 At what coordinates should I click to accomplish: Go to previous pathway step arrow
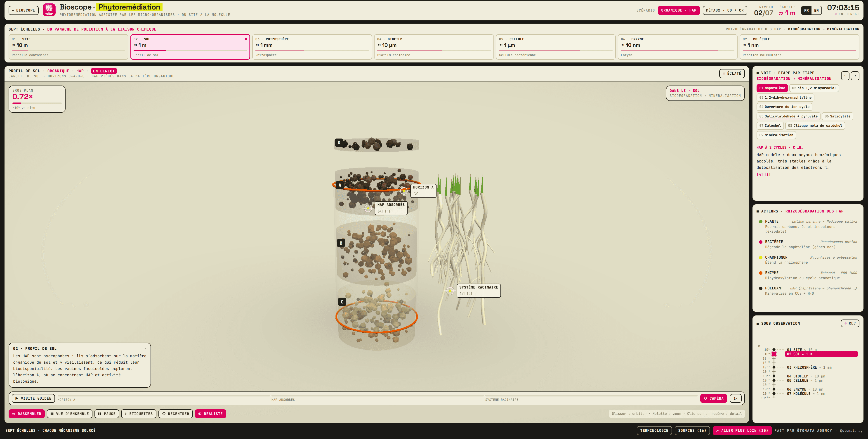tap(845, 76)
